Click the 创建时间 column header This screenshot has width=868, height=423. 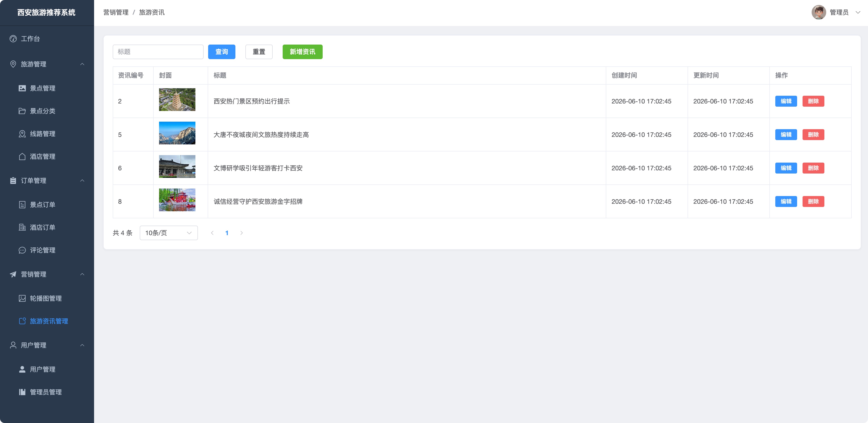624,76
